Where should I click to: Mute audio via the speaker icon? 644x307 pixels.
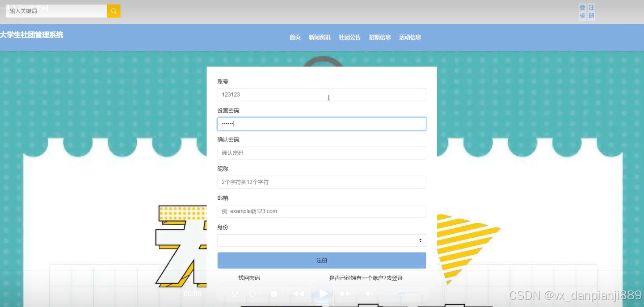[369, 294]
